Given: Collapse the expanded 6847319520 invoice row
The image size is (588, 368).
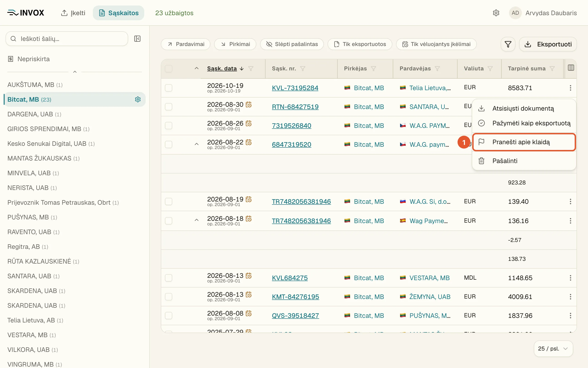Looking at the screenshot, I should click(x=197, y=144).
